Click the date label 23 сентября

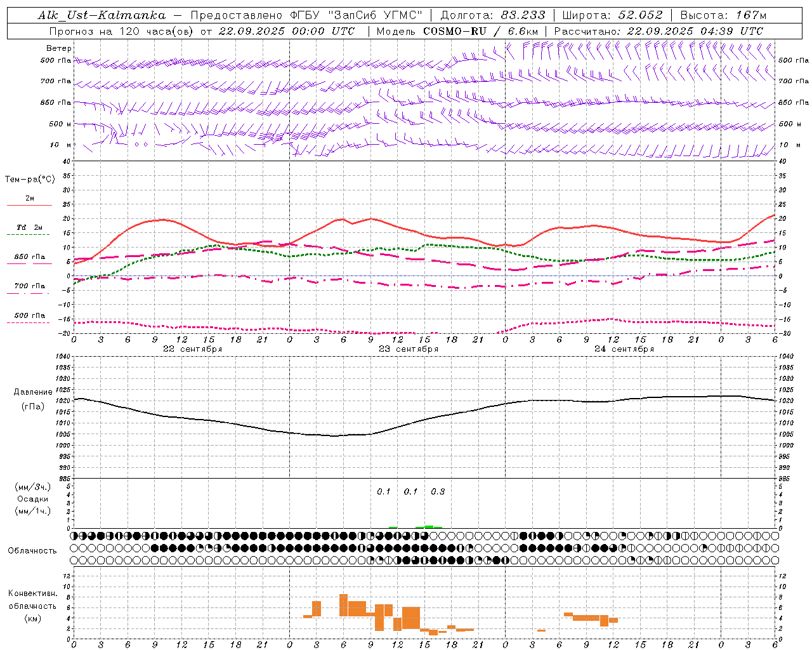[x=409, y=349]
